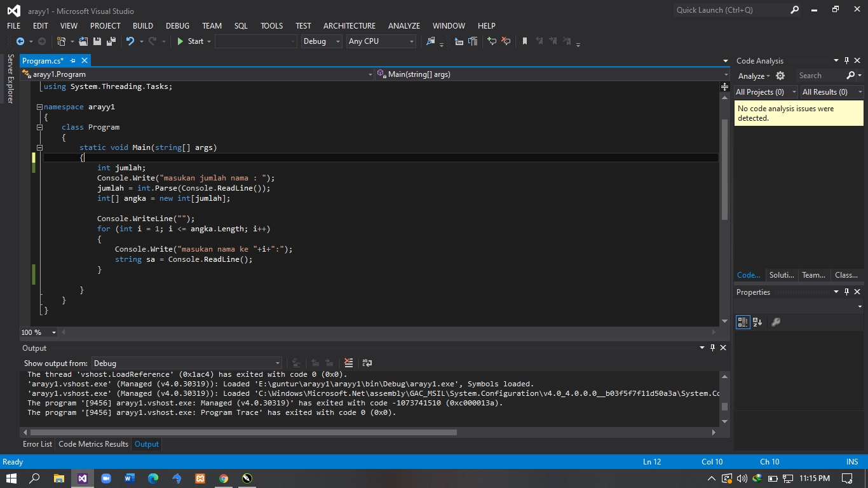Click the New Project toolbar icon
Viewport: 868px width, 488px height.
[x=62, y=41]
